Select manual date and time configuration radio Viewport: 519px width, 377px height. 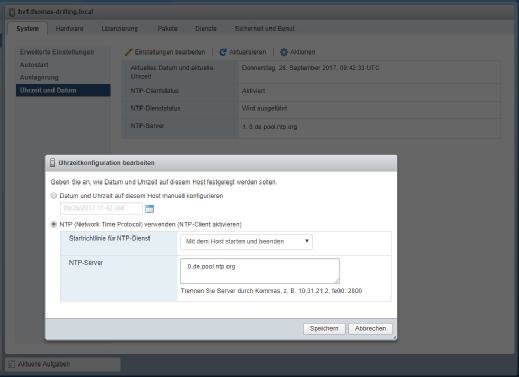click(53, 196)
